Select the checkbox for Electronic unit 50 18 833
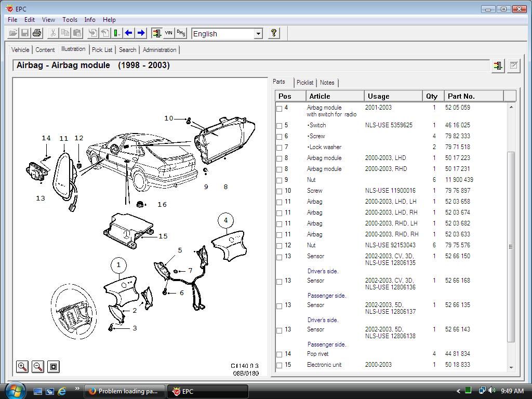532x399 pixels. [x=280, y=365]
